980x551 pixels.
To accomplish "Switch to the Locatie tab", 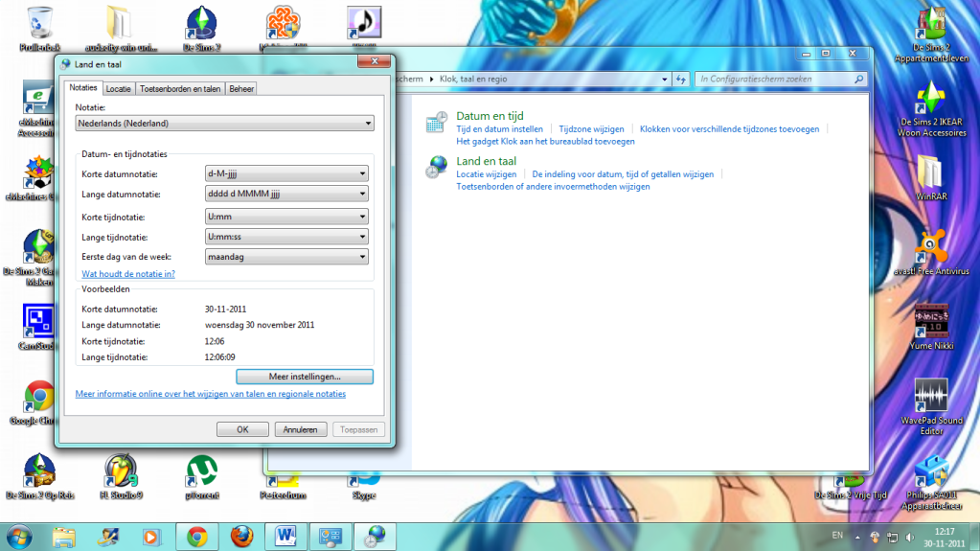I will coord(119,88).
